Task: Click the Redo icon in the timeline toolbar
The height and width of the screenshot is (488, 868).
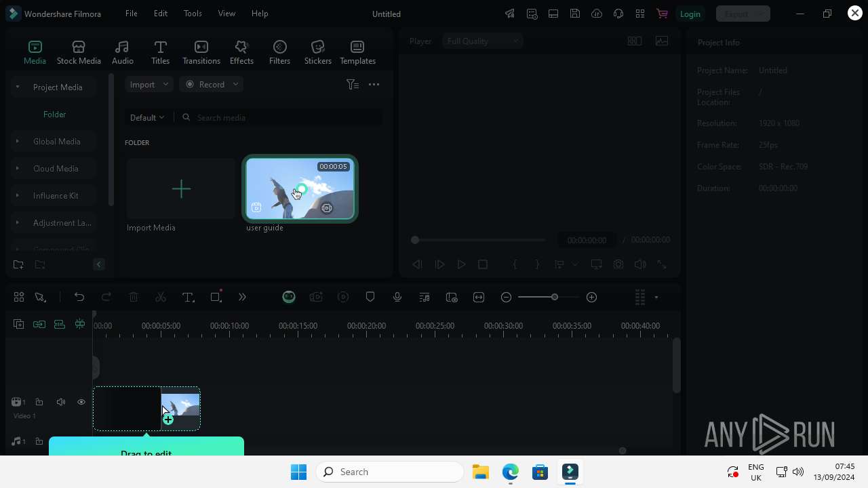Action: point(106,297)
